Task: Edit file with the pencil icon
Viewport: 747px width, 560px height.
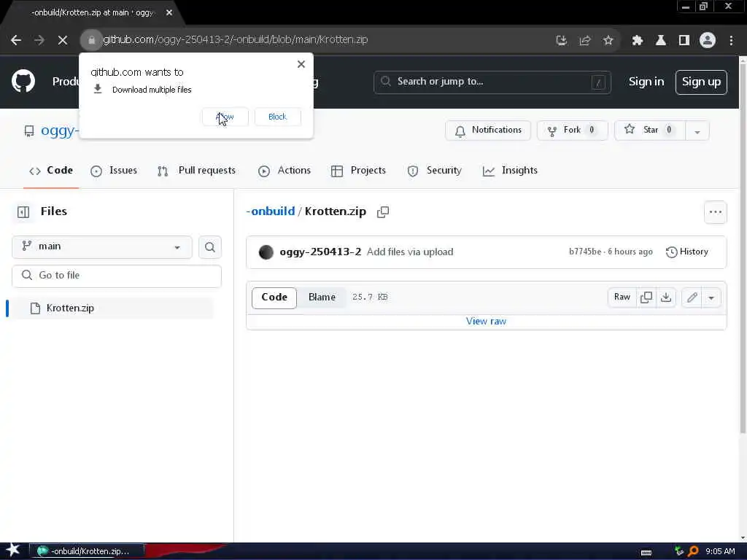Action: [x=692, y=297]
